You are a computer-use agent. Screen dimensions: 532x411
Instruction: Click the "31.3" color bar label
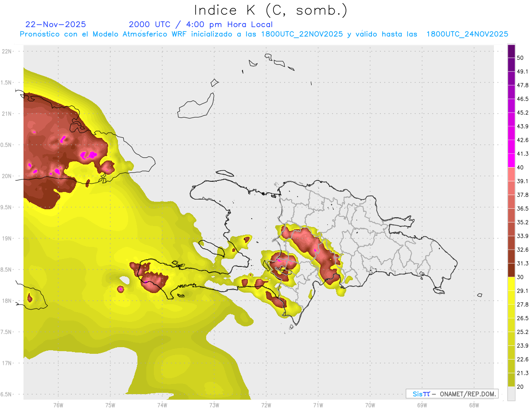click(x=522, y=263)
